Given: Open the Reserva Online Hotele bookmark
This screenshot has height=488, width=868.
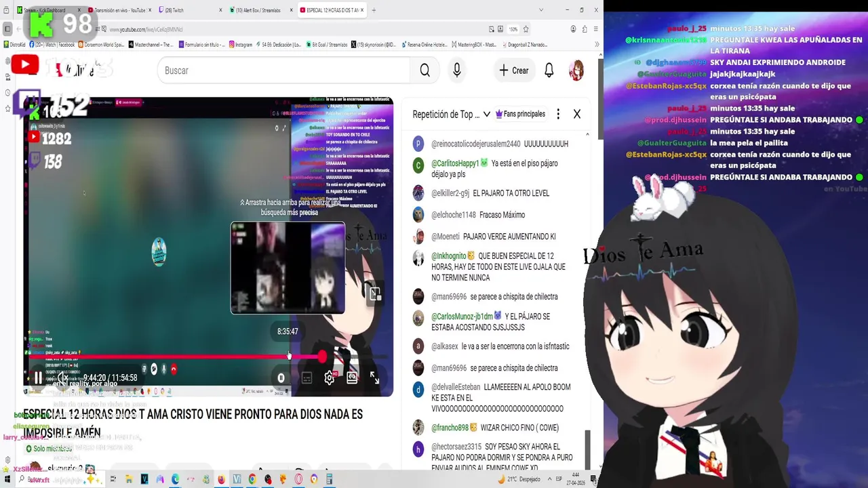Looking at the screenshot, I should (424, 45).
